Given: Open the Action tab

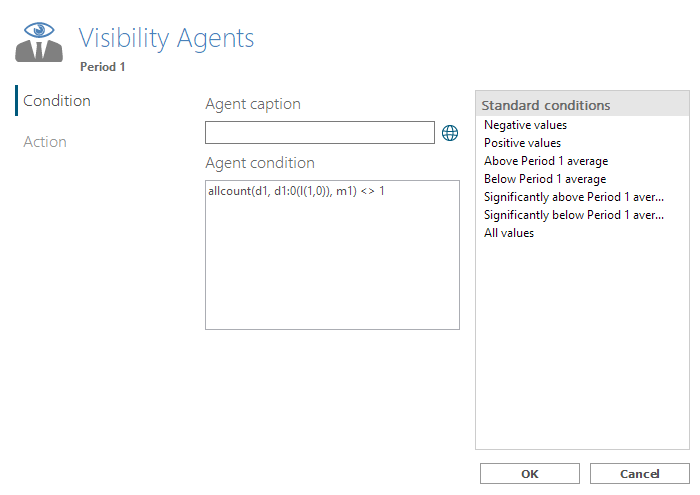Looking at the screenshot, I should (45, 142).
